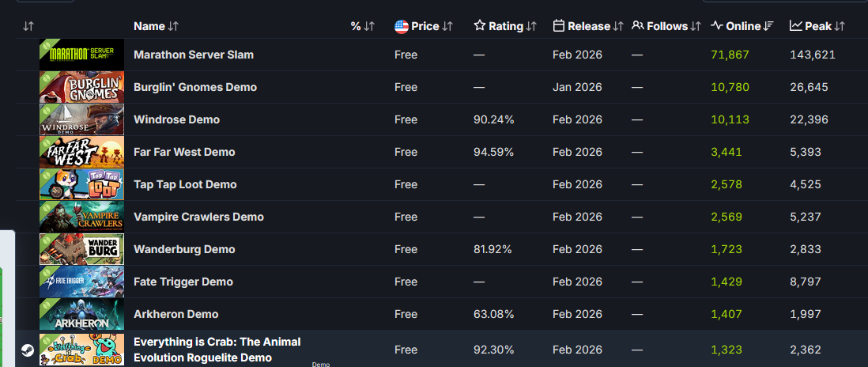Click the Jan 2026 release date
Image resolution: width=868 pixels, height=367 pixels.
pos(577,87)
